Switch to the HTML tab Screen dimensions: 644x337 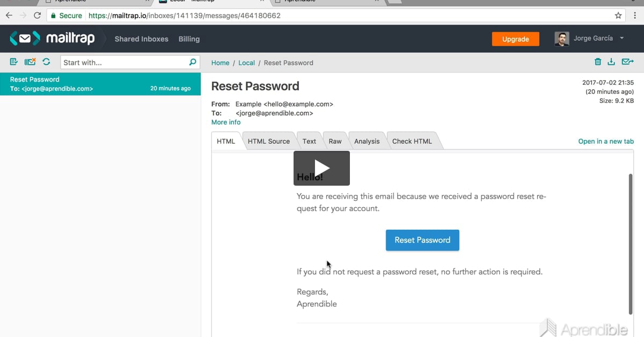226,141
